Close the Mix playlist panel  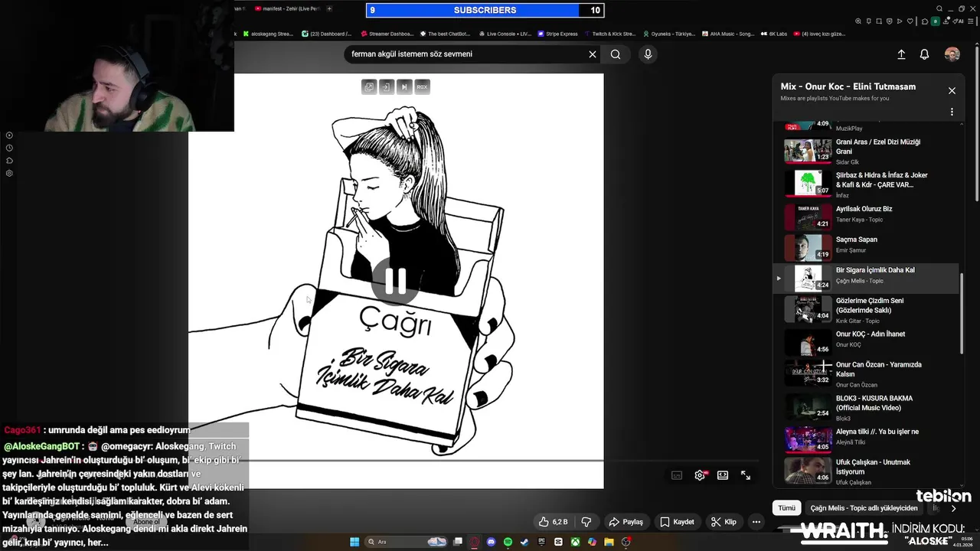[x=952, y=90]
